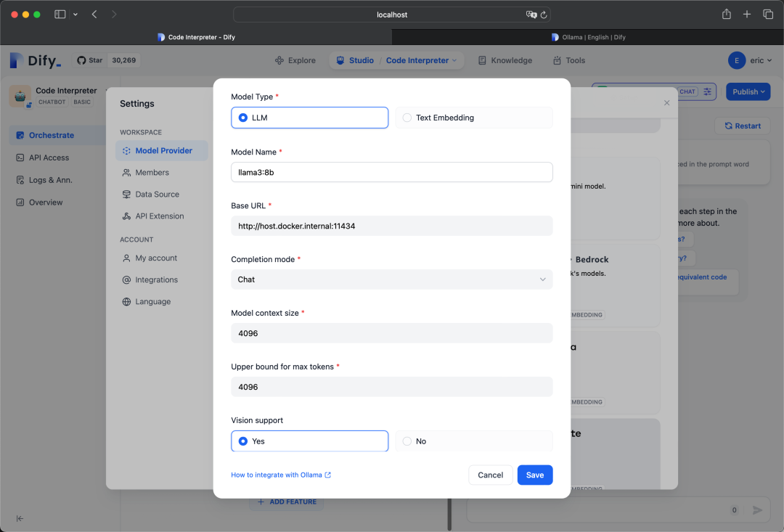Image resolution: width=784 pixels, height=532 pixels.
Task: Click the Model Provider icon in sidebar
Action: [x=126, y=150]
